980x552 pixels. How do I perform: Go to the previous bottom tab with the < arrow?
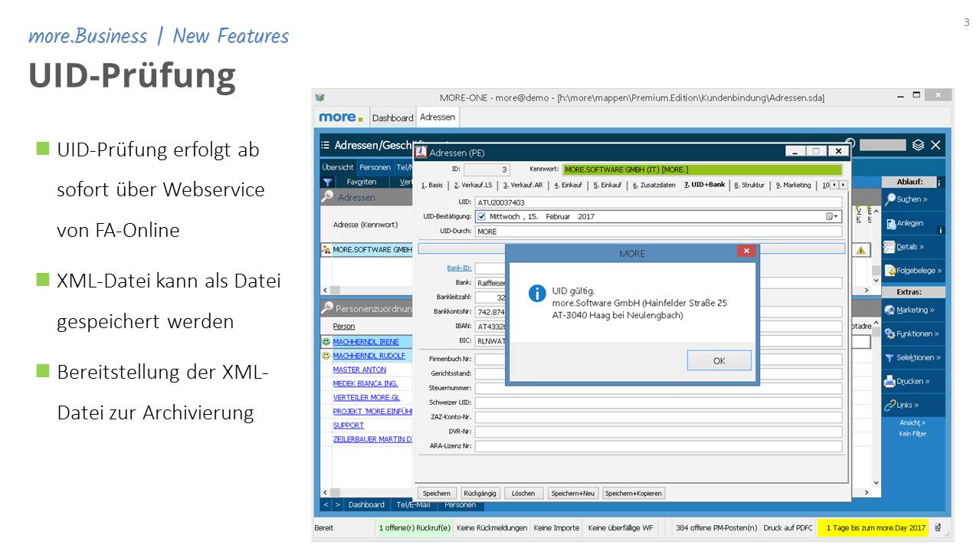point(326,504)
